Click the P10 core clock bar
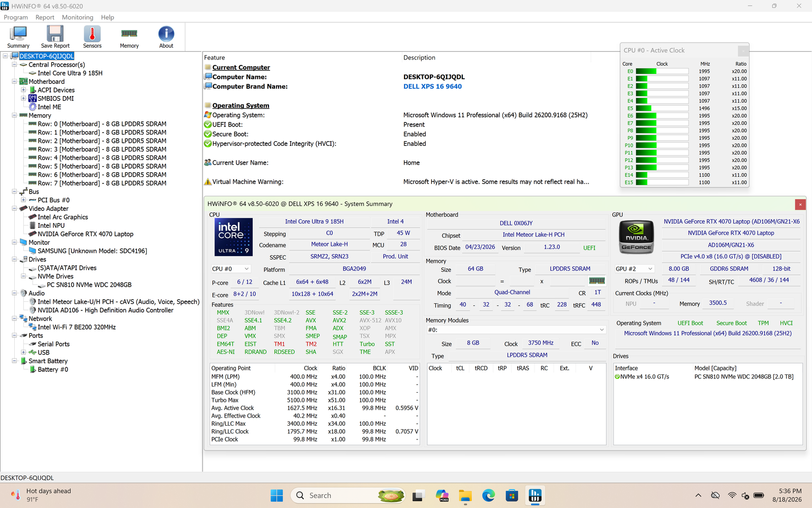812x508 pixels. [662, 145]
